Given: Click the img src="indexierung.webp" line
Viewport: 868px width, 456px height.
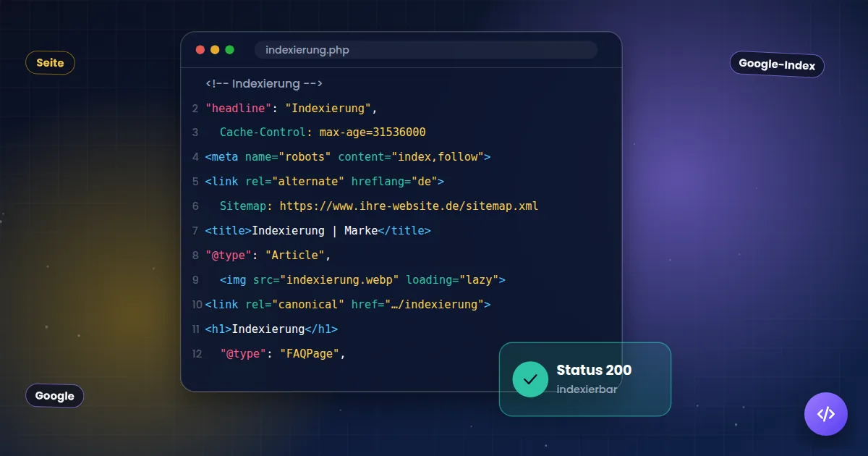Looking at the screenshot, I should click(x=362, y=280).
